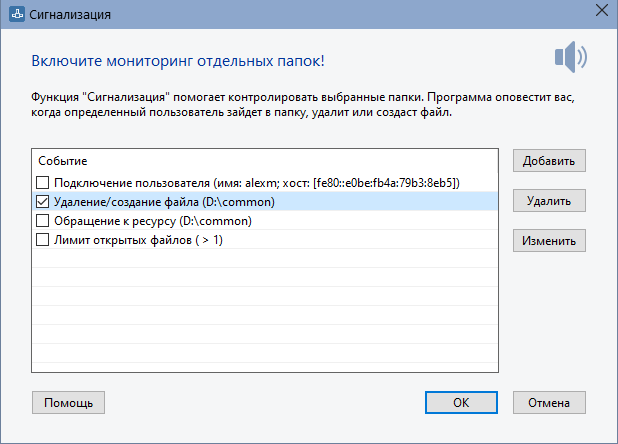
Task: Click the speaker alarm icon
Action: click(571, 57)
